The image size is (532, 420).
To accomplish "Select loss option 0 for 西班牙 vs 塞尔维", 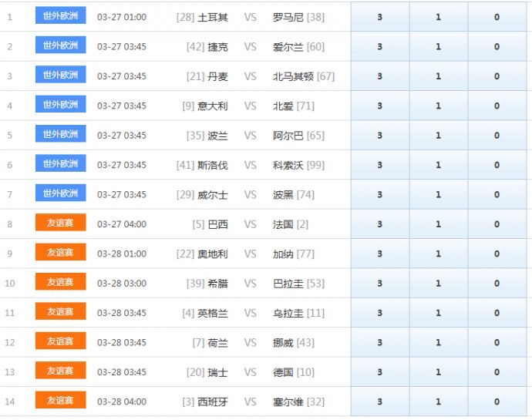I will point(497,402).
